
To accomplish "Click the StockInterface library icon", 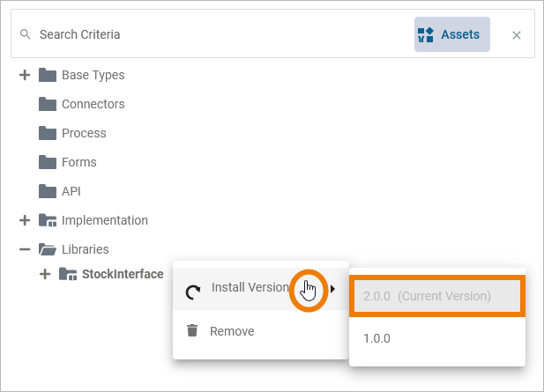I will pyautogui.click(x=68, y=275).
